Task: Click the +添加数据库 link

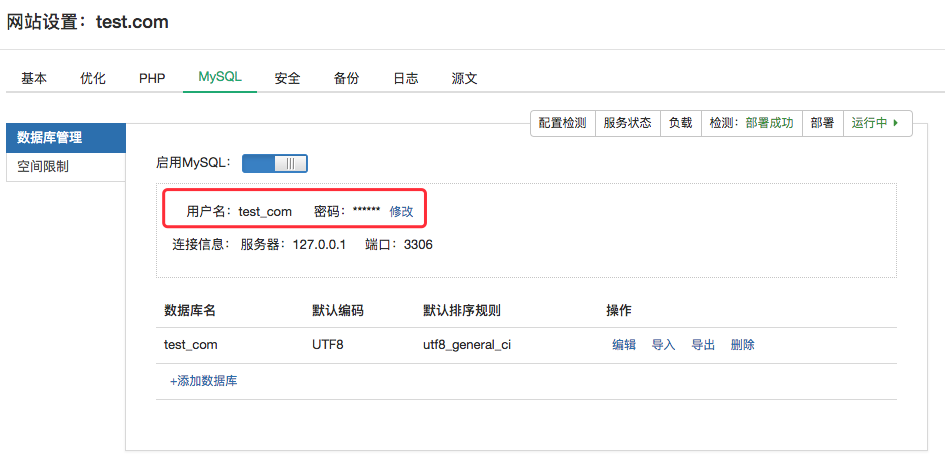Action: (x=203, y=381)
